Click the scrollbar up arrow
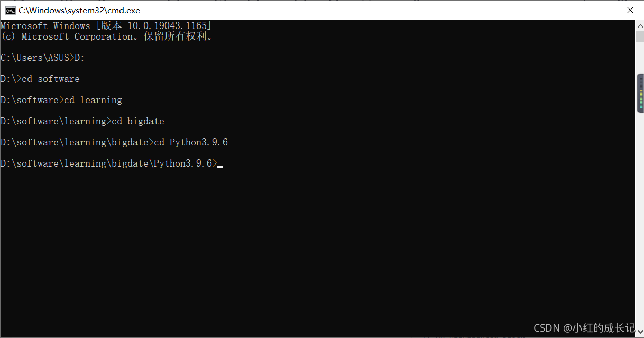The width and height of the screenshot is (644, 338). [639, 24]
